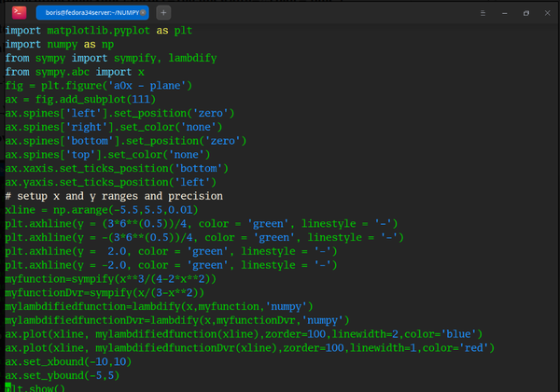This screenshot has width=560, height=392.
Task: Click the green cursor block at plt.show()
Action: (x=7, y=387)
